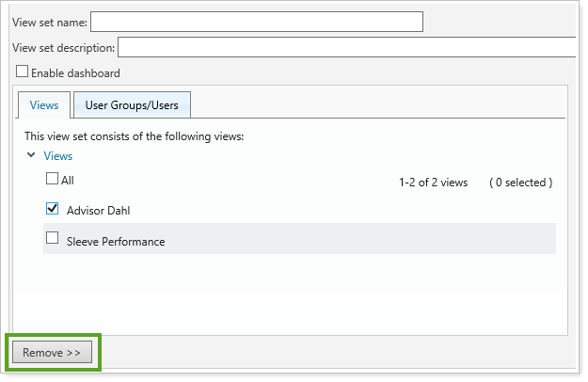The width and height of the screenshot is (588, 382).
Task: Collapse the Views section chevron
Action: [x=31, y=155]
